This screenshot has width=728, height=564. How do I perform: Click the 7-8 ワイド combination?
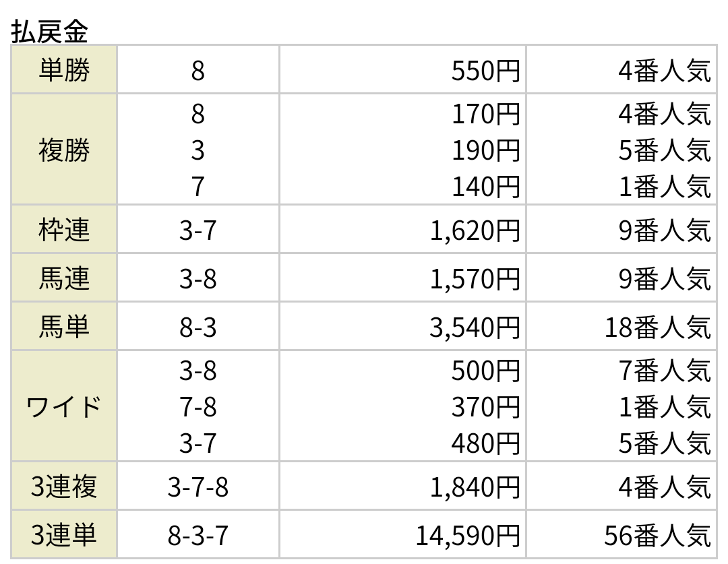198,407
